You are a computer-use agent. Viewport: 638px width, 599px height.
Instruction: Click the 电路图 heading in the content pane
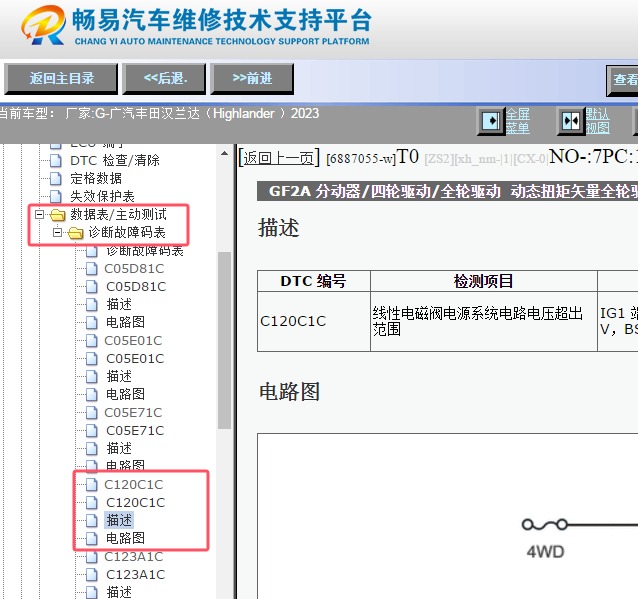click(x=289, y=392)
